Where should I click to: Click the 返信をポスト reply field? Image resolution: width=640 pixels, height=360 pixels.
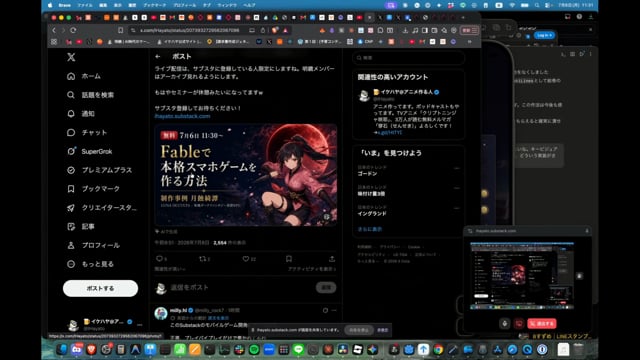point(241,288)
